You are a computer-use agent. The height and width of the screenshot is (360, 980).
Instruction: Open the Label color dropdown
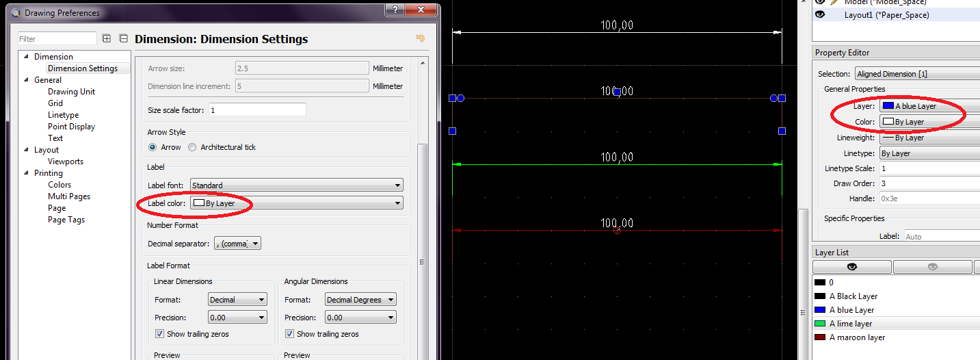[296, 203]
